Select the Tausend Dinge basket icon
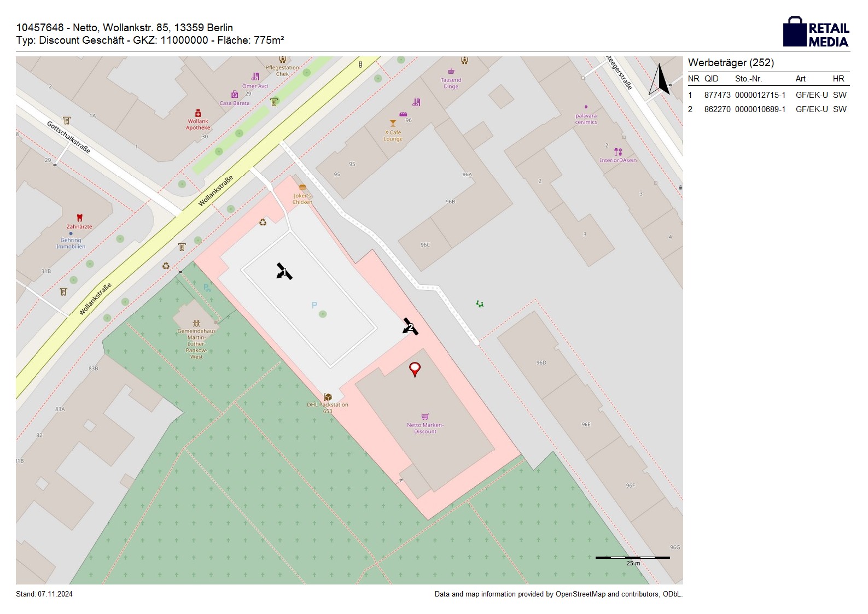 [x=451, y=71]
